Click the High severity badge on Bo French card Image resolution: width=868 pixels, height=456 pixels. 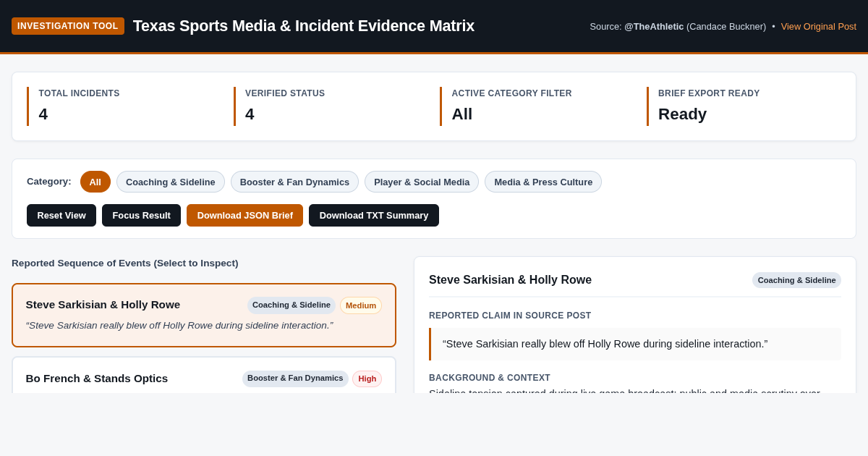click(367, 379)
